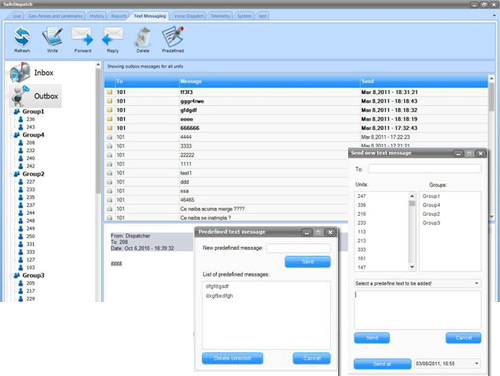Click the Delete selected button

(x=232, y=358)
